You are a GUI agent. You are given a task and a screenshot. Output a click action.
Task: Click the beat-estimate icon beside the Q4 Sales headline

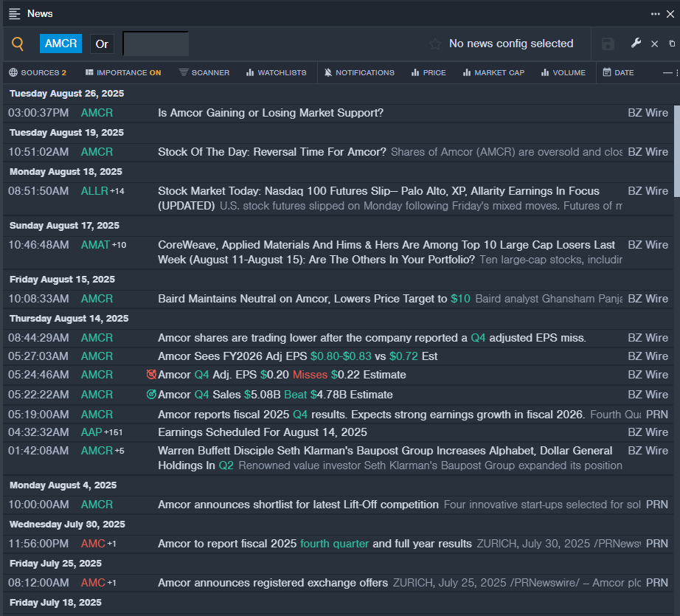pyautogui.click(x=151, y=395)
